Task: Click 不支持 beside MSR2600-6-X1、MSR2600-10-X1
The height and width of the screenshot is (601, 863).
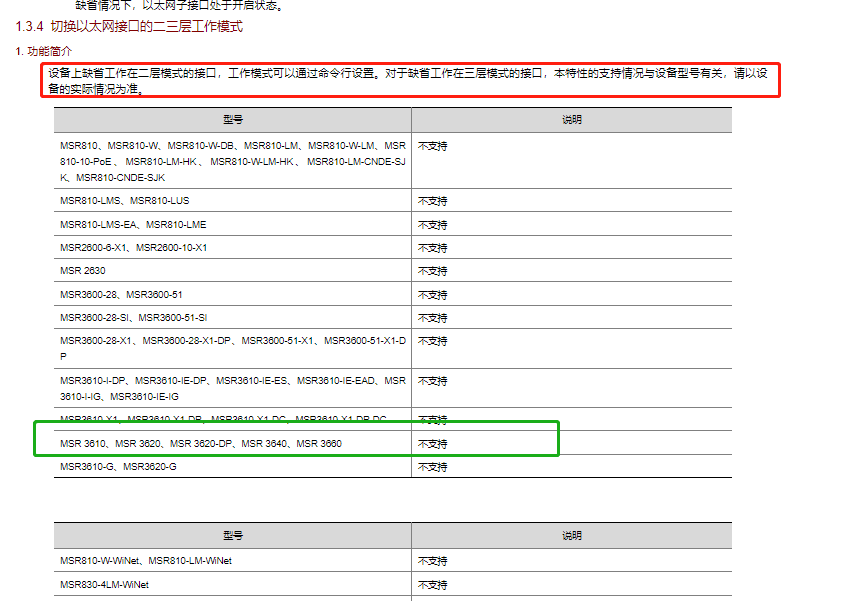Action: tap(433, 248)
